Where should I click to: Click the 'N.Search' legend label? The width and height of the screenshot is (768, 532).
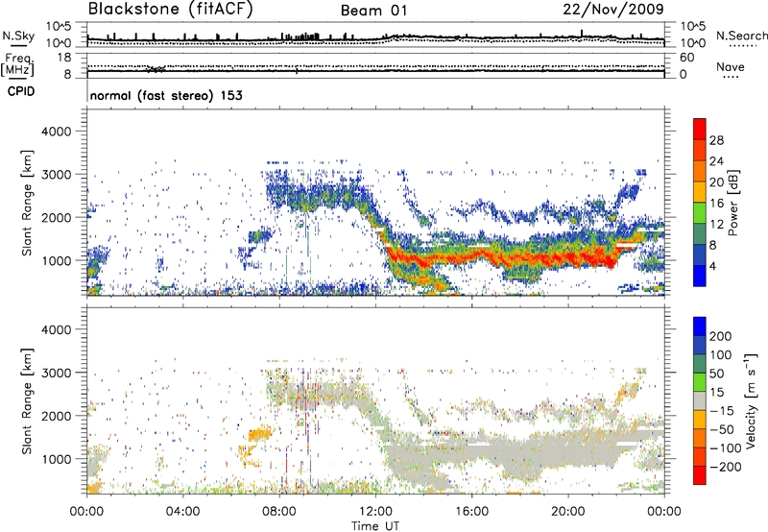[741, 36]
